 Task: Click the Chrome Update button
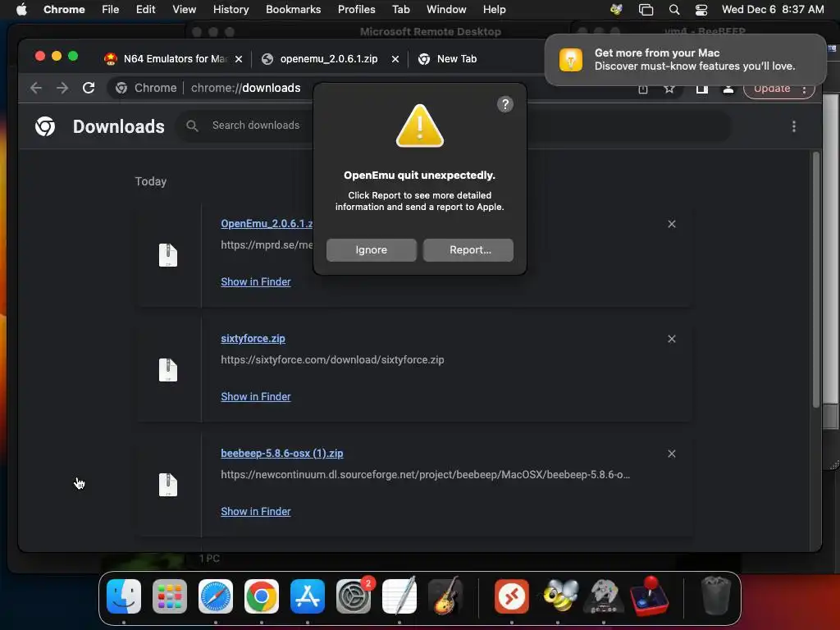779,89
